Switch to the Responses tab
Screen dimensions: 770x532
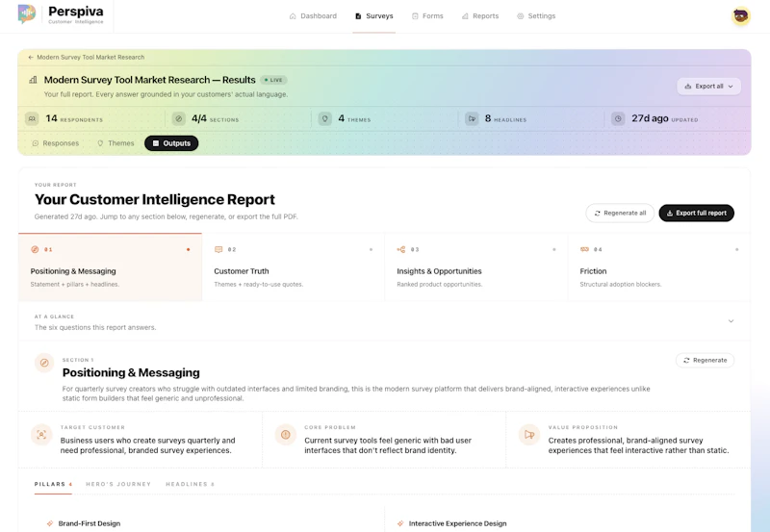(56, 143)
